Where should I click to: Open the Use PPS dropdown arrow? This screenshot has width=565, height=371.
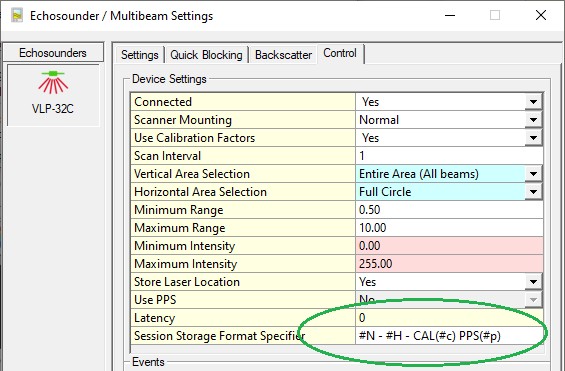533,300
